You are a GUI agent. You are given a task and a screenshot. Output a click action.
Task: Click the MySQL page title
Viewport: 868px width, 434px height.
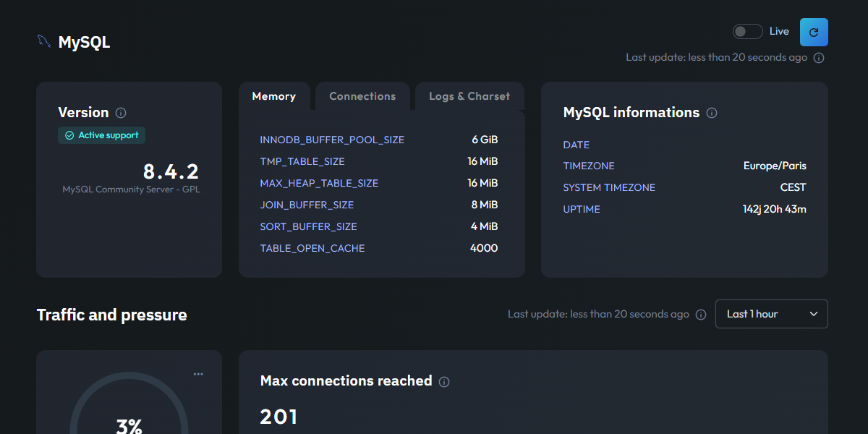(84, 42)
